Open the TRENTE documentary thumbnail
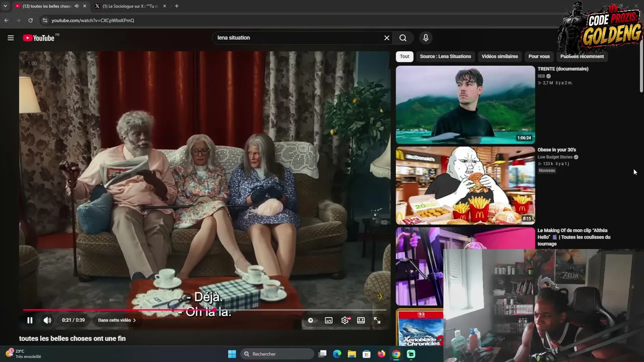The height and width of the screenshot is (362, 644). click(x=465, y=105)
